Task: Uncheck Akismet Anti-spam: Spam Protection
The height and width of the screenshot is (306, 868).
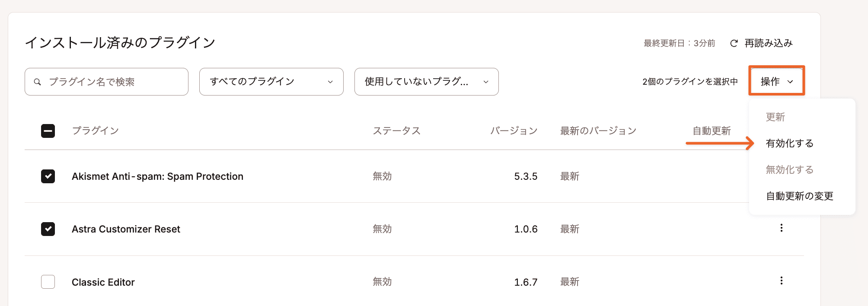Action: (48, 176)
